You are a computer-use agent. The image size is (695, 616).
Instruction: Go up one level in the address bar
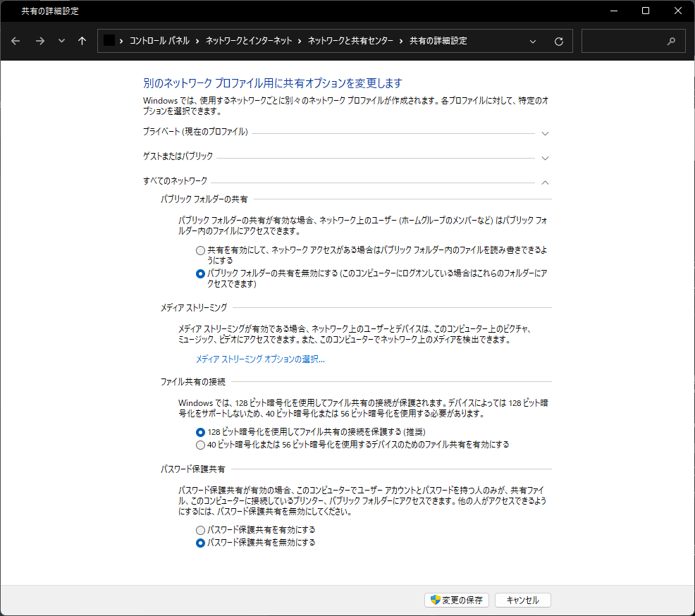point(82,41)
